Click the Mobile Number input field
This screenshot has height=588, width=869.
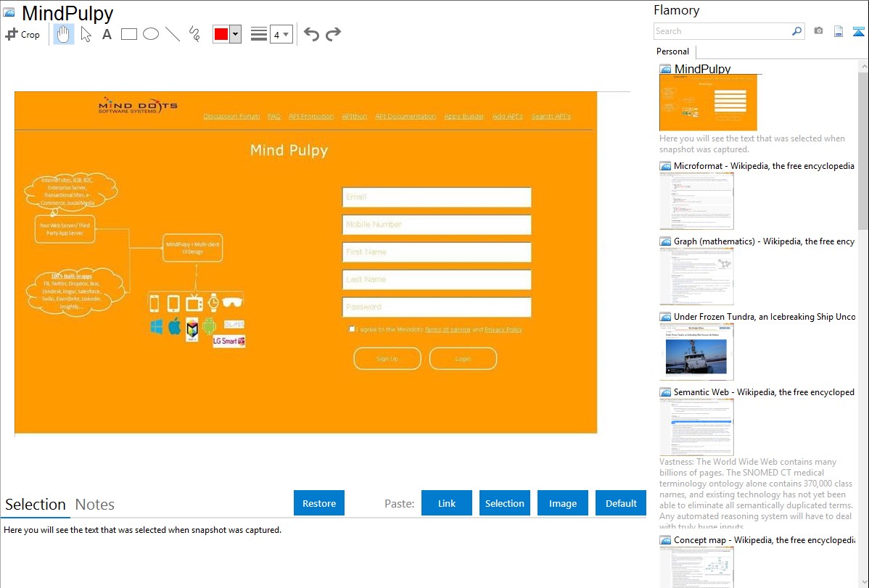tap(437, 225)
